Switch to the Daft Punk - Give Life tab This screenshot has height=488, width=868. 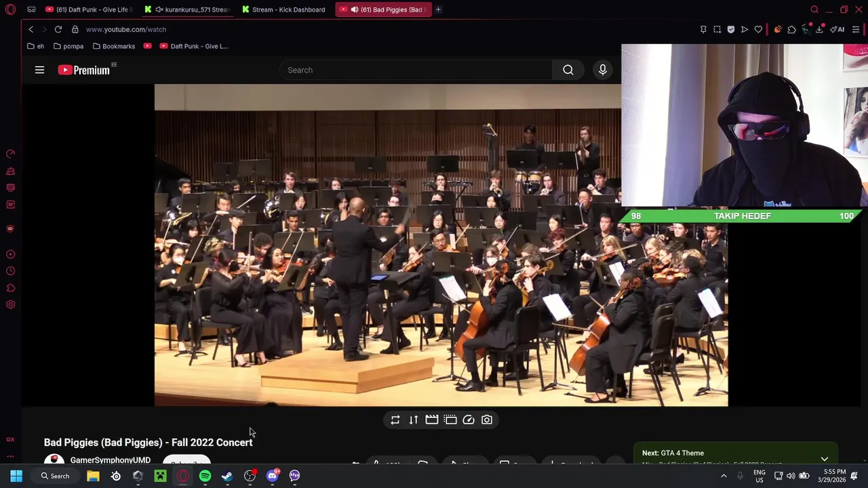tap(88, 9)
